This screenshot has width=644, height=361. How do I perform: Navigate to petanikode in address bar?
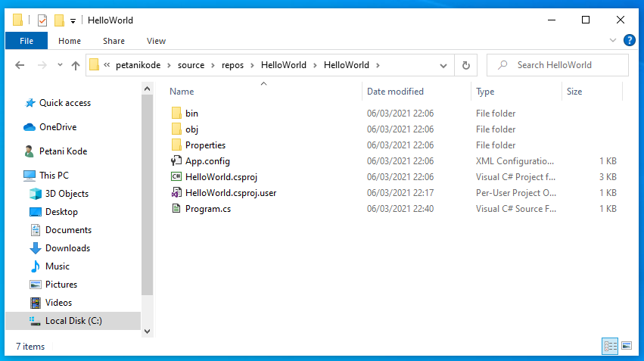coord(138,65)
